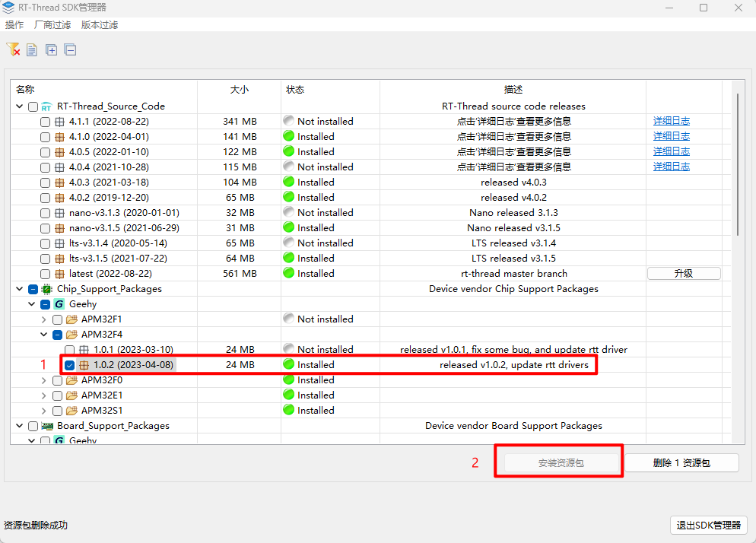This screenshot has width=756, height=543.
Task: Click the 名称 column header
Action: coord(25,90)
